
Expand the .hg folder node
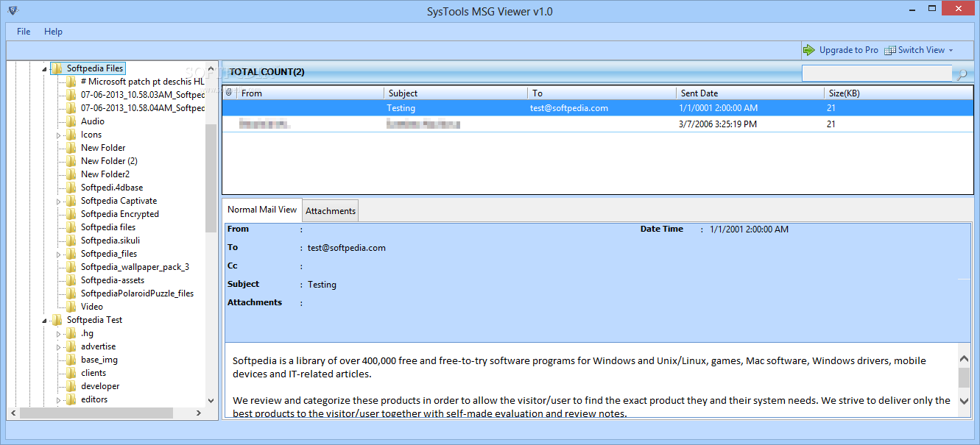[x=59, y=333]
